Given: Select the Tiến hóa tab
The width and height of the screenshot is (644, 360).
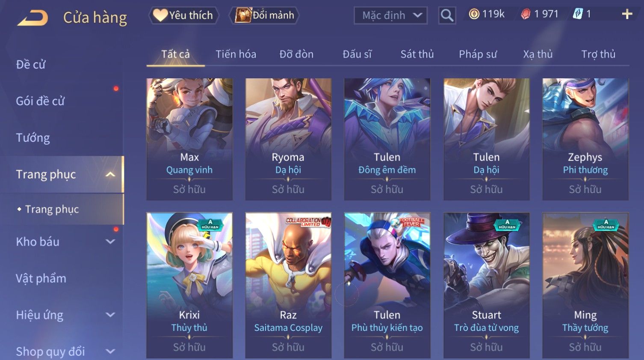Looking at the screenshot, I should (x=236, y=54).
